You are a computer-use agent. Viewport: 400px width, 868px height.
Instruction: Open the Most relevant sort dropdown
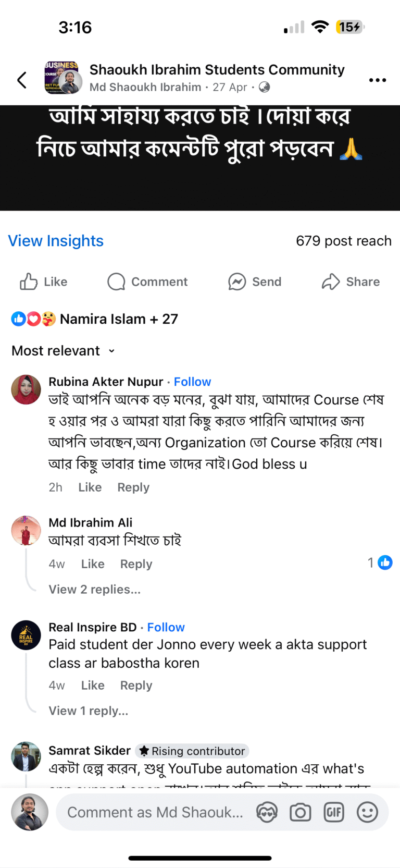click(63, 350)
